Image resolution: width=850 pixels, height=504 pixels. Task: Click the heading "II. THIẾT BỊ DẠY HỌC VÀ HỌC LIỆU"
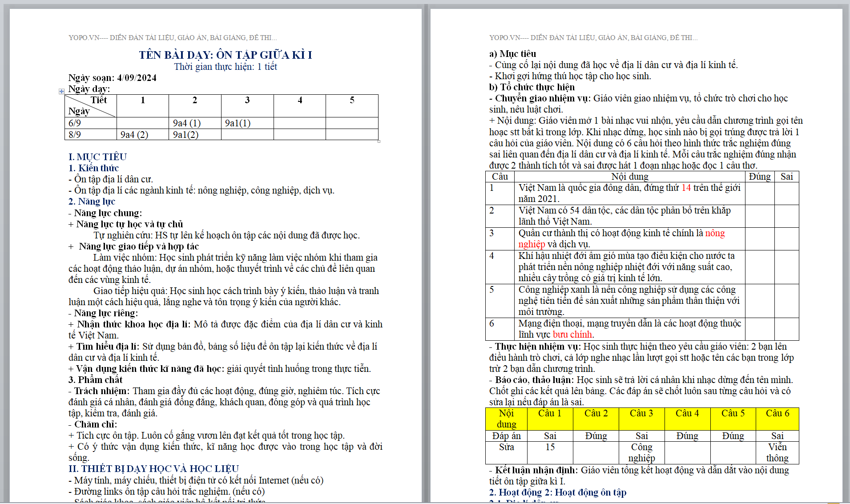click(x=153, y=469)
